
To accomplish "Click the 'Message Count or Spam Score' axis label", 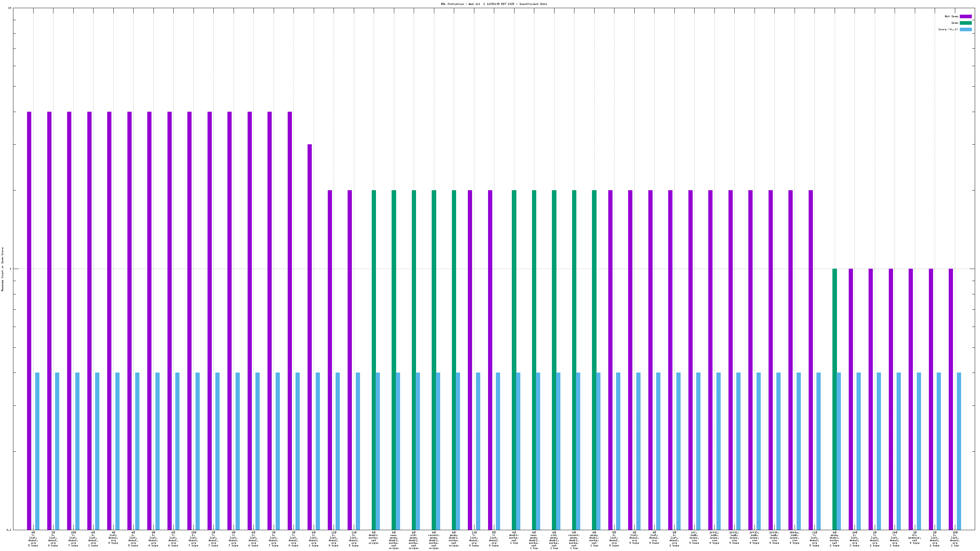I will click(2, 269).
